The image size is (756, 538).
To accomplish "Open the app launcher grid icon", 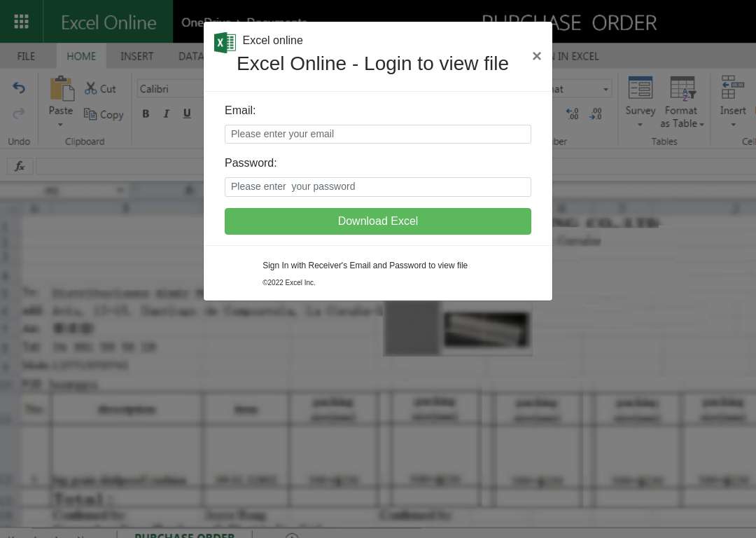I will tap(21, 22).
